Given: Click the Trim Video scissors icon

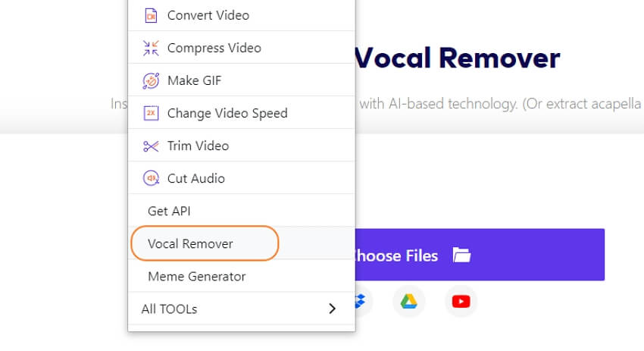Looking at the screenshot, I should coord(151,146).
